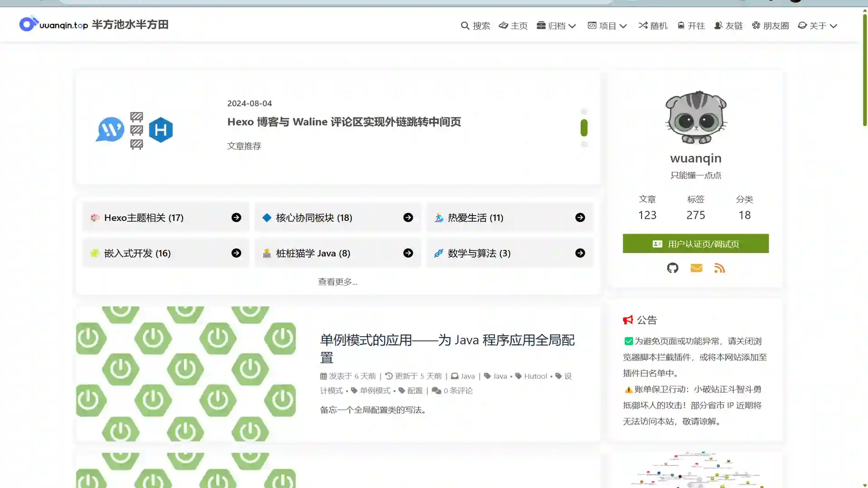The height and width of the screenshot is (488, 868).
Task: Click the 查看更多... link
Action: pyautogui.click(x=337, y=282)
